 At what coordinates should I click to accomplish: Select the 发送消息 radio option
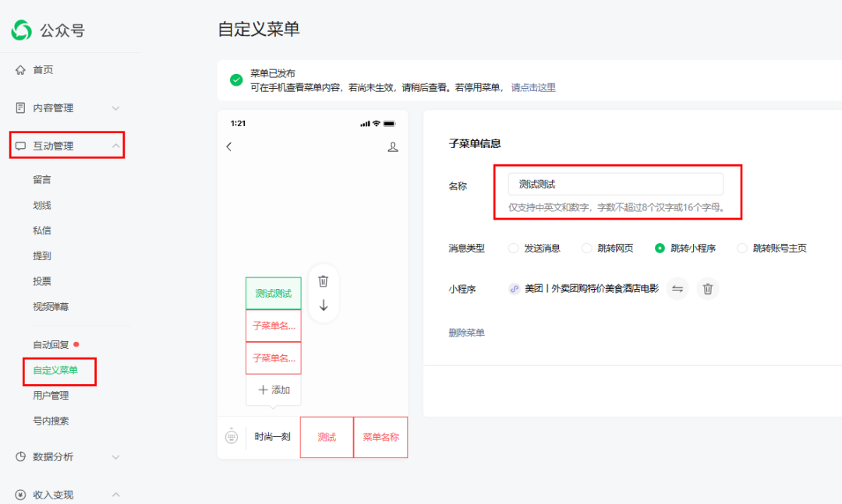[513, 248]
